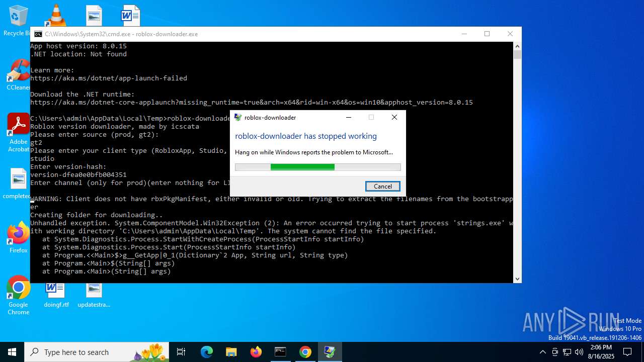Open the Adobe Acrobat desktop shortcut
Image resolution: width=644 pixels, height=362 pixels.
(18, 133)
